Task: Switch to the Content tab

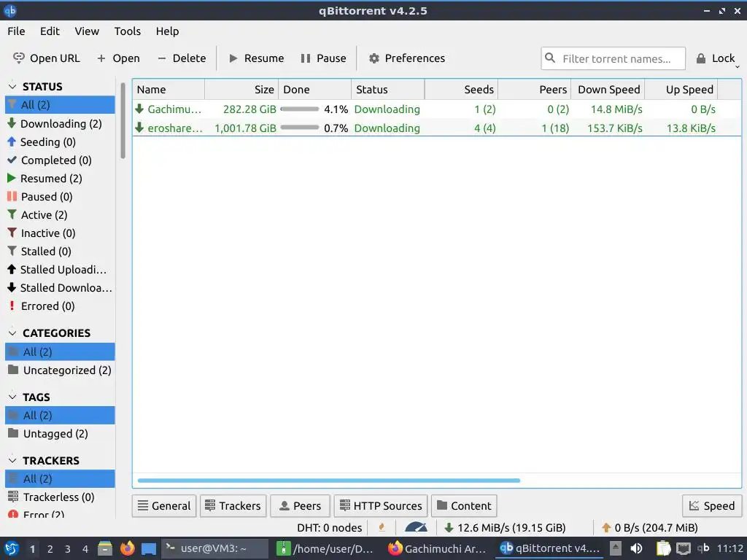Action: click(464, 506)
